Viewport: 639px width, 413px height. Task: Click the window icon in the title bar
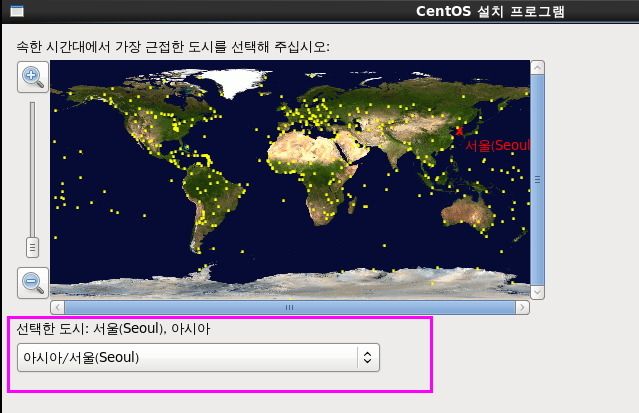coord(17,11)
